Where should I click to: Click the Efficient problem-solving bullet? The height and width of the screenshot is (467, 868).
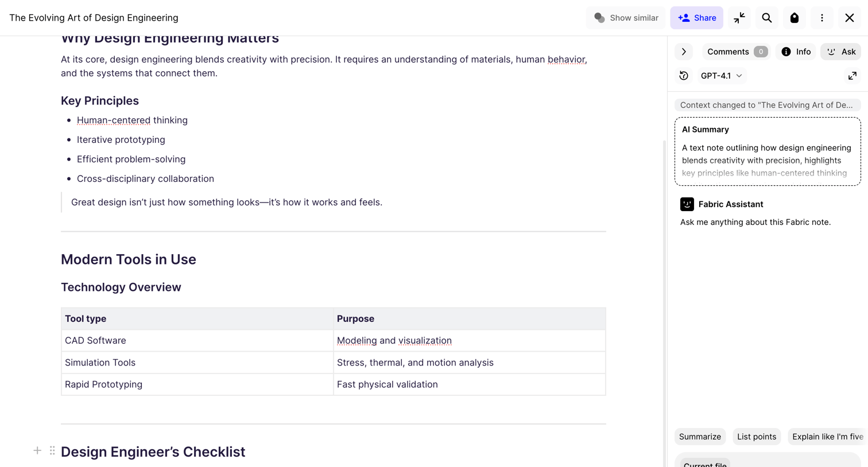point(131,159)
